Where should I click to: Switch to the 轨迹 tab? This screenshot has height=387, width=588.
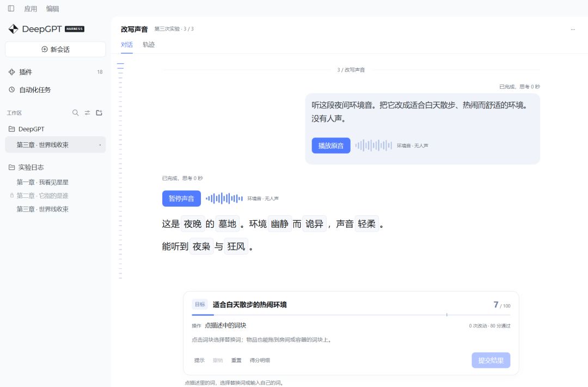[x=149, y=45]
